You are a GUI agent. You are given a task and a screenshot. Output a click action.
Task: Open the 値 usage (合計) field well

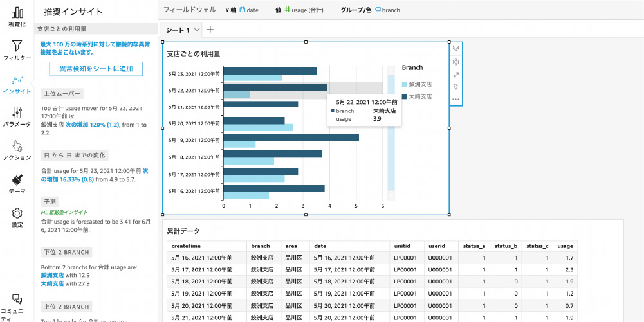pos(299,10)
